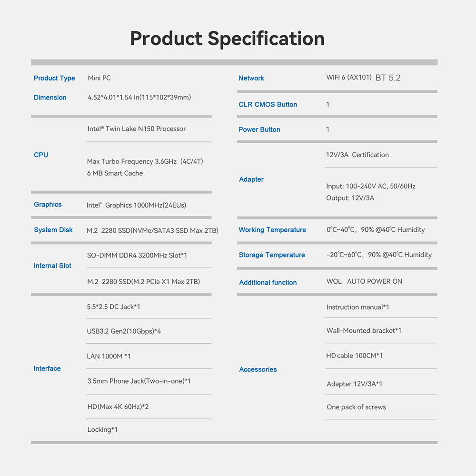Select the USB3.2 Gen2(10Gbps)*4 entry
The image size is (476, 476).
[124, 331]
